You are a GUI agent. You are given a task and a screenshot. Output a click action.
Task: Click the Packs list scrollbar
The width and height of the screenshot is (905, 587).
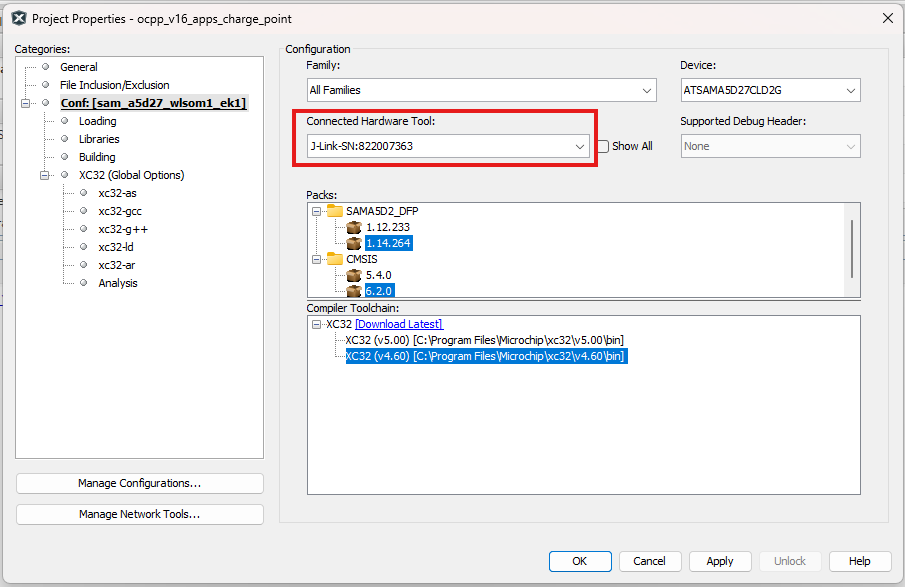(x=852, y=248)
